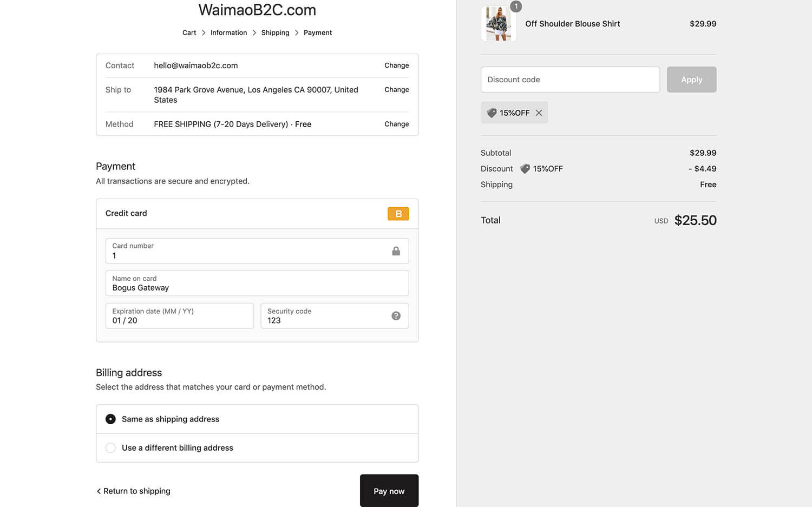812x507 pixels.
Task: Focus the Card number field
Action: click(257, 251)
